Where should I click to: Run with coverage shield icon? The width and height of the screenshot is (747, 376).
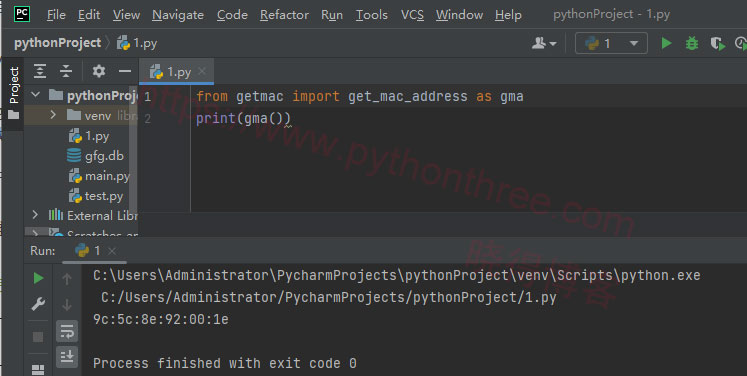(x=717, y=44)
